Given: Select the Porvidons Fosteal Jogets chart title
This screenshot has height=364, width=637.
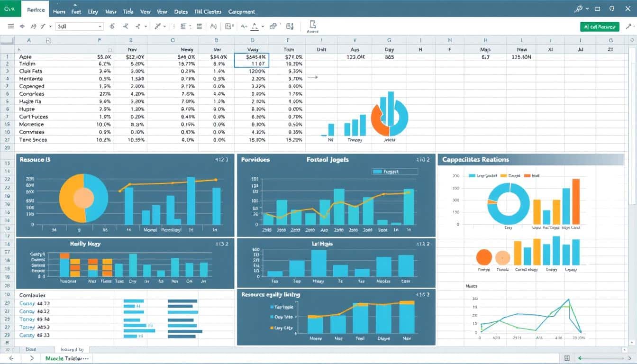Looking at the screenshot, I should 295,160.
